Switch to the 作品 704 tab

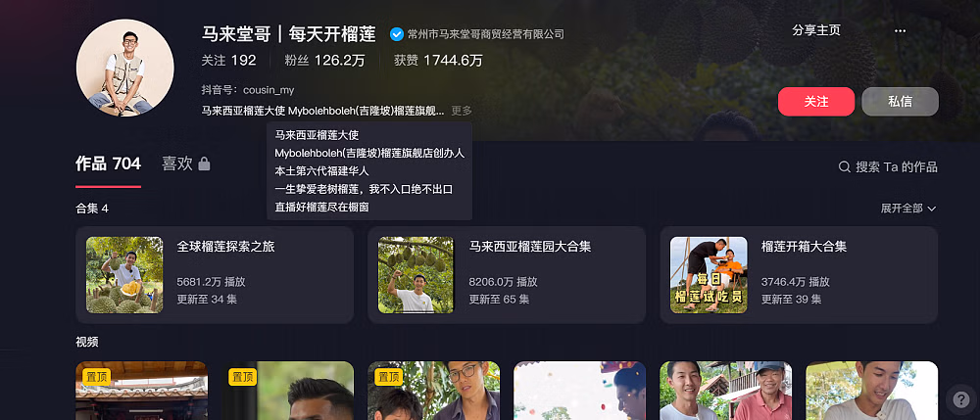click(x=108, y=164)
